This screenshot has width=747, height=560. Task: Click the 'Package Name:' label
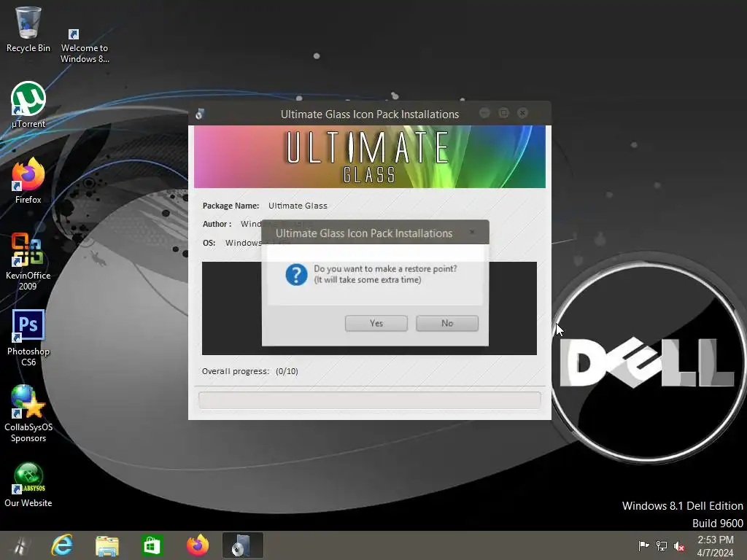(x=231, y=206)
